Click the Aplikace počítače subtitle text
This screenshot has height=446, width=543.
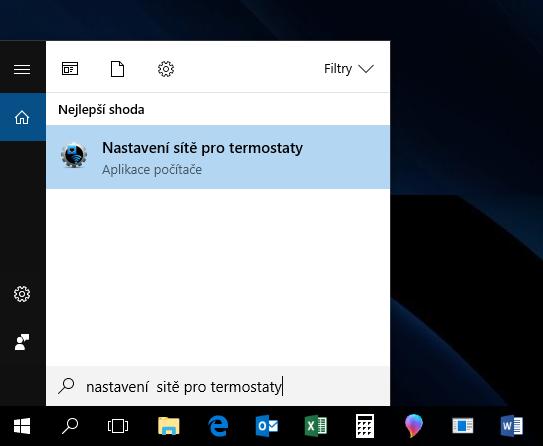tap(152, 170)
